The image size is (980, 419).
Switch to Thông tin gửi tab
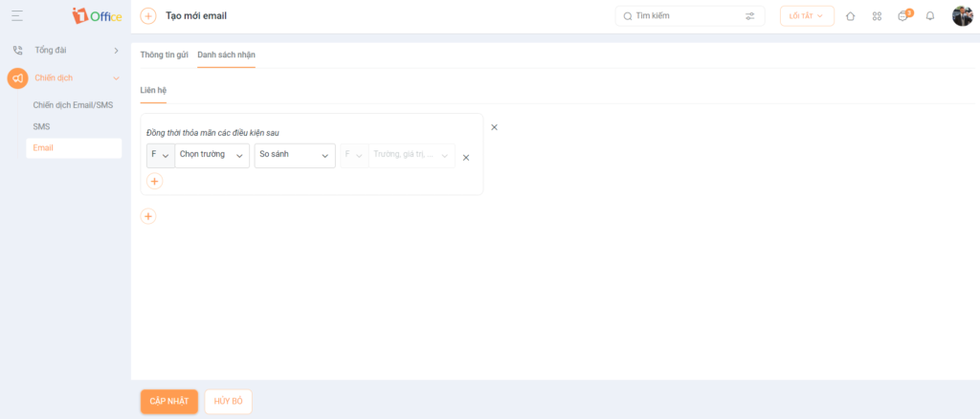(x=165, y=55)
